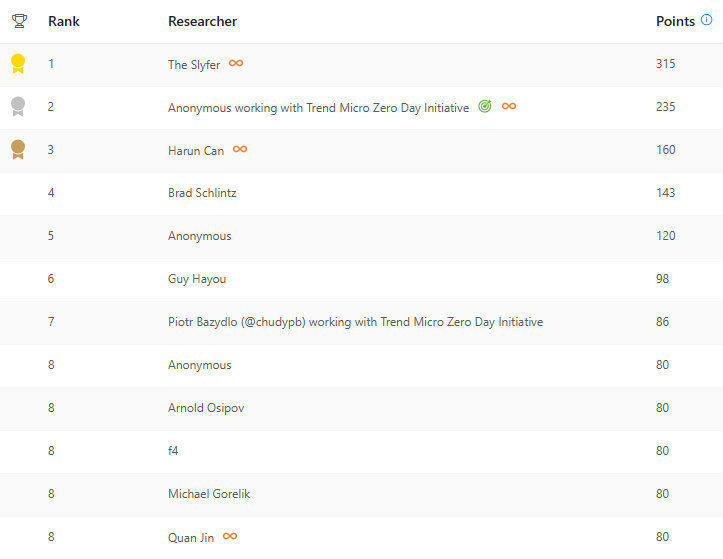Select the Points column header
The image size is (723, 559).
click(x=675, y=21)
